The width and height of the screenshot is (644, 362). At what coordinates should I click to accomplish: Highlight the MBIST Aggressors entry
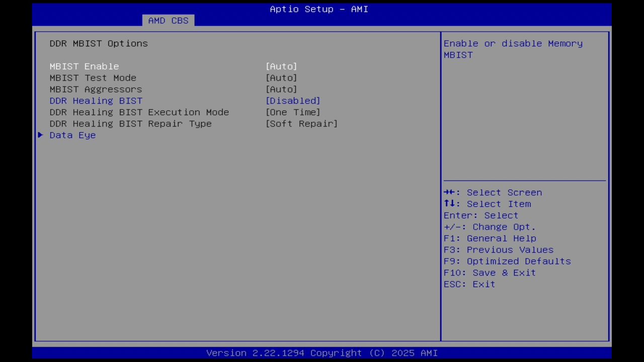coord(96,89)
